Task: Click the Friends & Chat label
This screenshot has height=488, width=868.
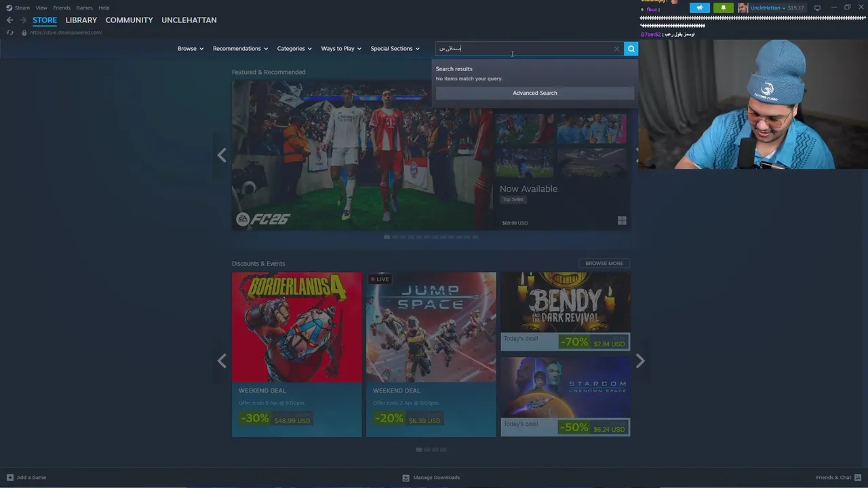Action: point(833,477)
